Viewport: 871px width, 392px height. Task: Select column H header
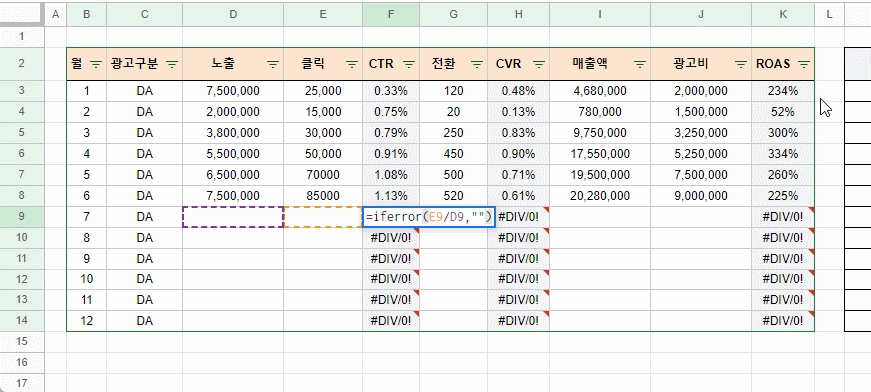[x=518, y=15]
